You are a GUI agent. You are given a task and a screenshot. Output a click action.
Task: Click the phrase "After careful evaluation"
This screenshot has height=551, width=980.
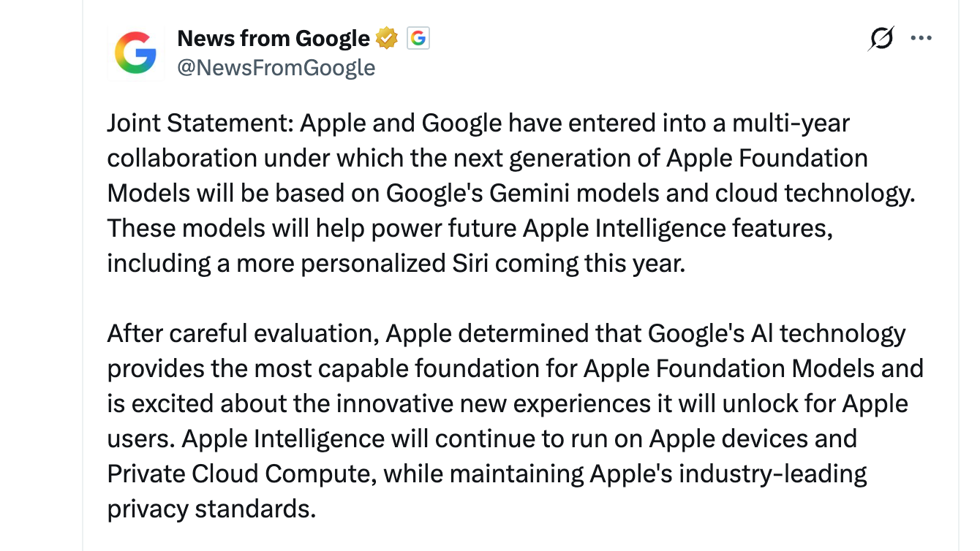(x=242, y=333)
